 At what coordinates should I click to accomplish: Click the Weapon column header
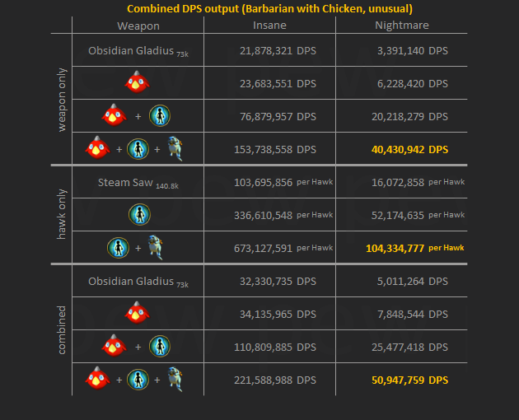pos(138,26)
